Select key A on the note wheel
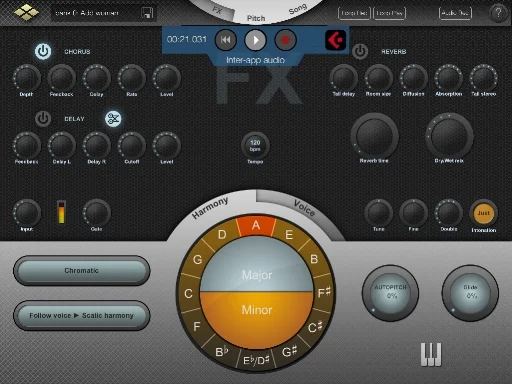 256,226
